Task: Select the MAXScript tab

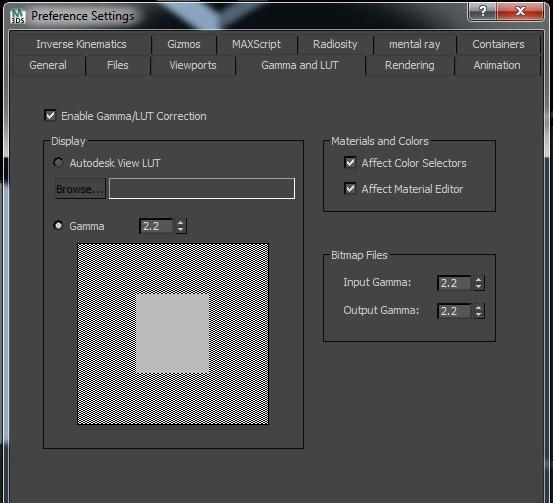Action: tap(256, 44)
